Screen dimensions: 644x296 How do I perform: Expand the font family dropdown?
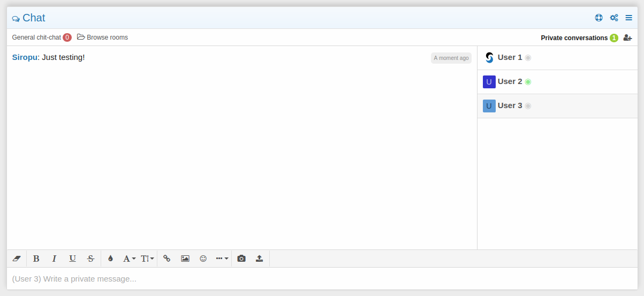tap(129, 259)
